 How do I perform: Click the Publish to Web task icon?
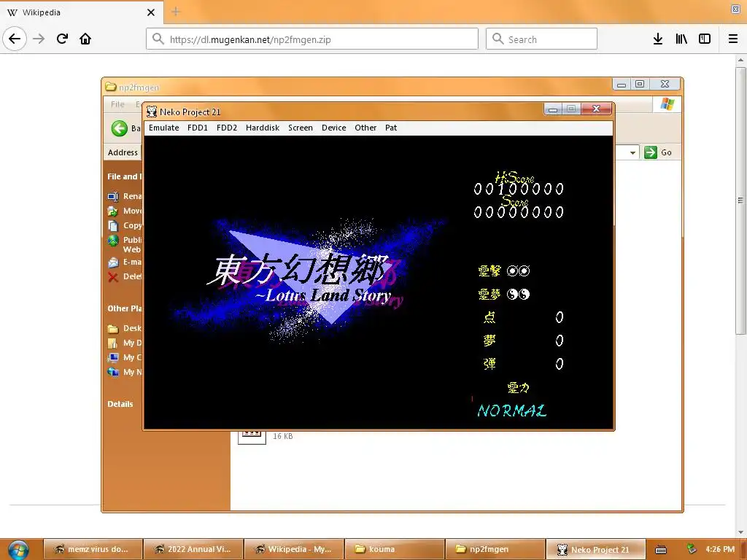point(113,241)
